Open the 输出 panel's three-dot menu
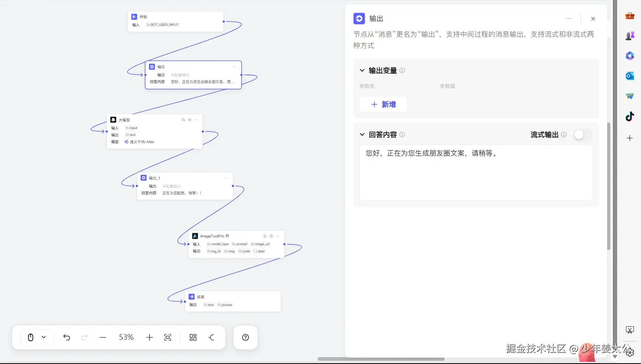 click(568, 19)
